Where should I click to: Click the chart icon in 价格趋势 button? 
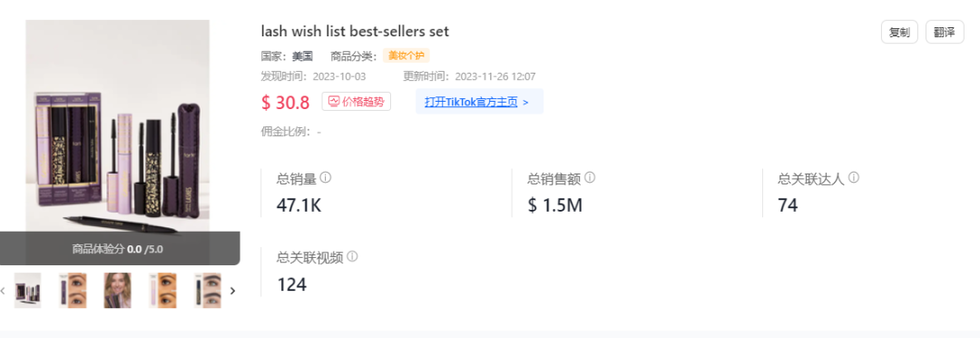[x=334, y=102]
